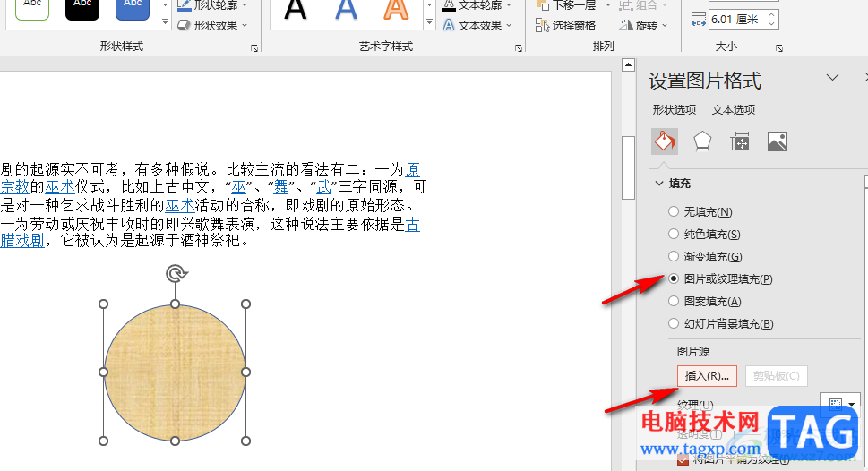Apply the blue WordArt A style

[x=346, y=10]
